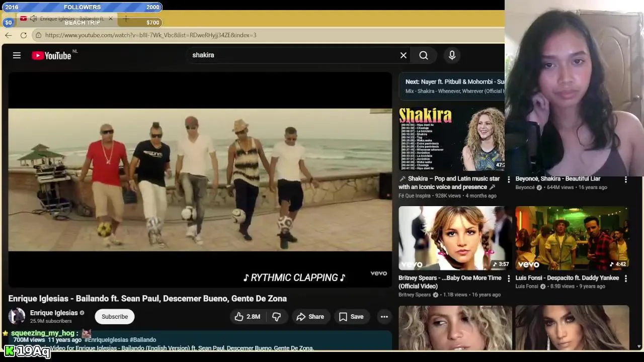Open the thumbnail below the Despacito video

click(572, 327)
